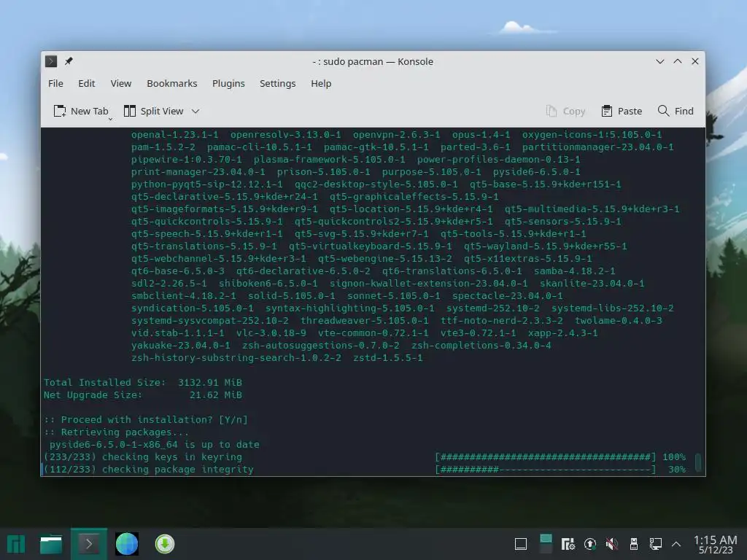The image size is (747, 560).
Task: Open the Bookmarks menu
Action: (172, 83)
